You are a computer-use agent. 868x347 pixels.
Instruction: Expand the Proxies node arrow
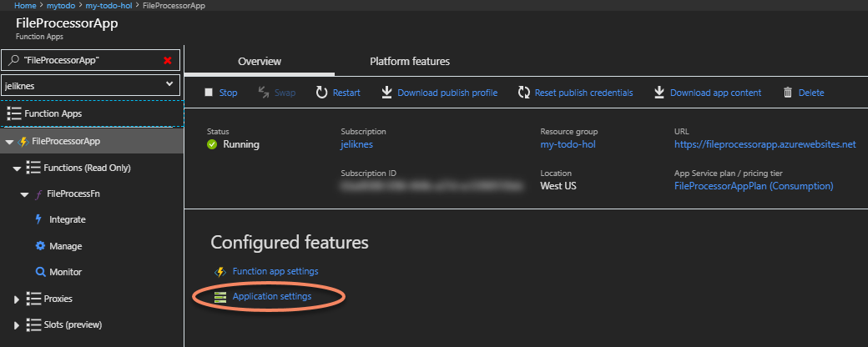[17, 299]
